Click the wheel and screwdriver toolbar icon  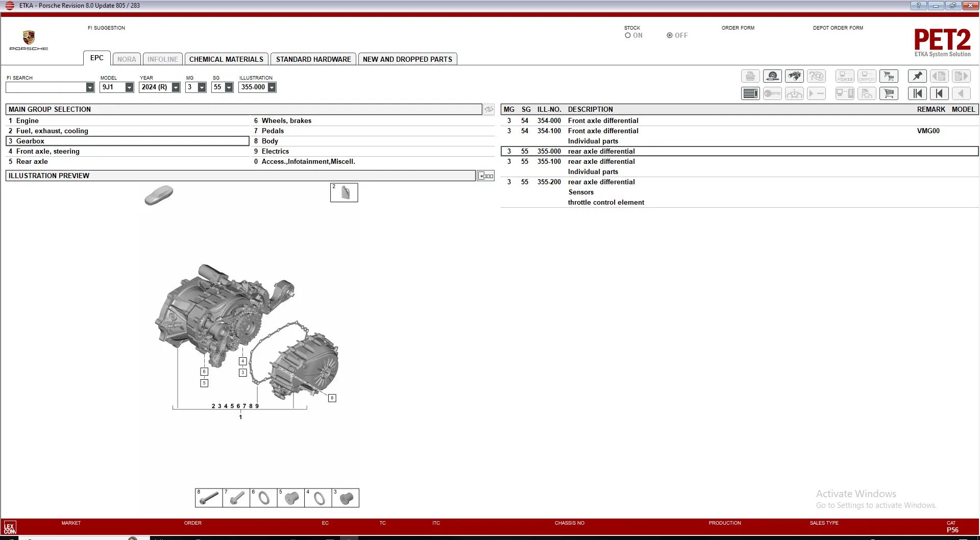[x=772, y=77]
